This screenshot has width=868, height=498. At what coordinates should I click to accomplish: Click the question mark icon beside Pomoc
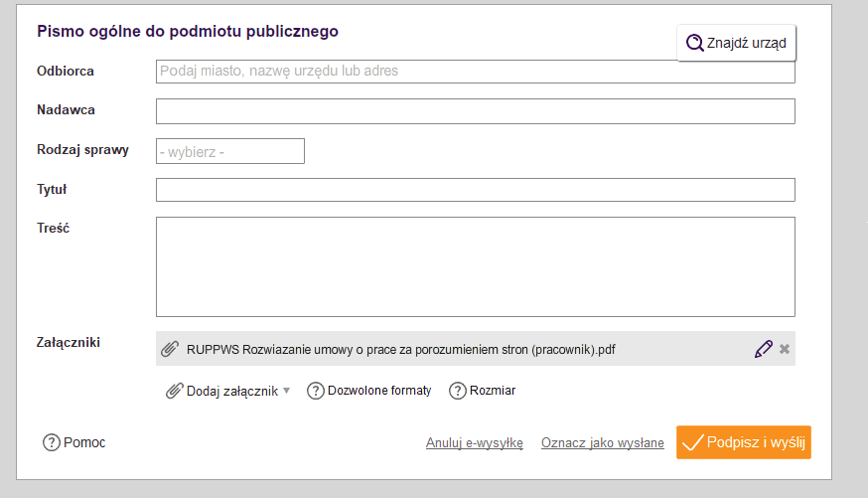(52, 442)
